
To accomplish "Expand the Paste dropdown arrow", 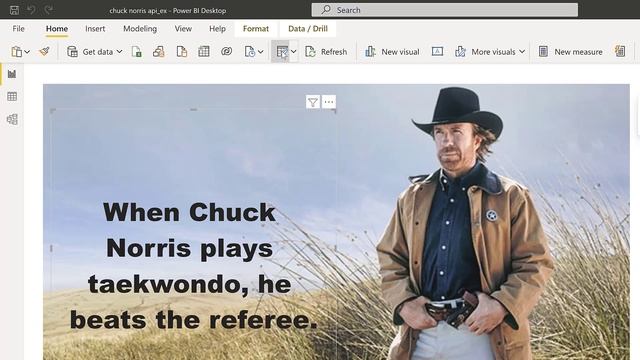I will click(x=27, y=52).
